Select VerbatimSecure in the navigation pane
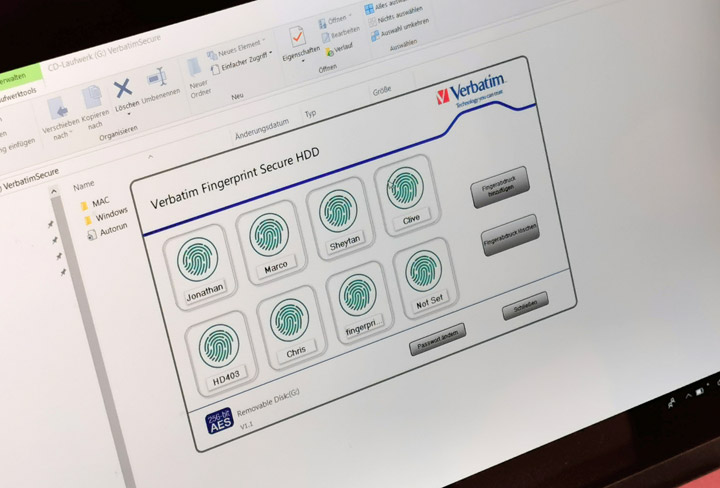720x488 pixels. tap(31, 179)
